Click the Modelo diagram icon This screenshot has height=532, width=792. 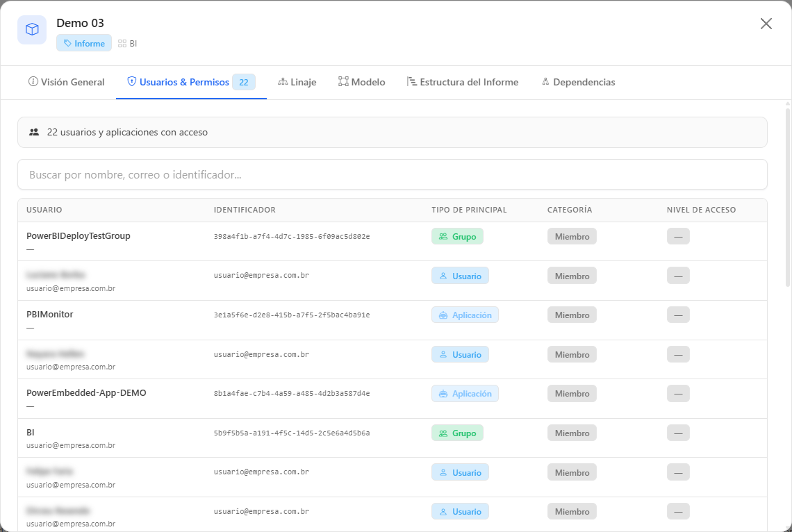click(343, 82)
